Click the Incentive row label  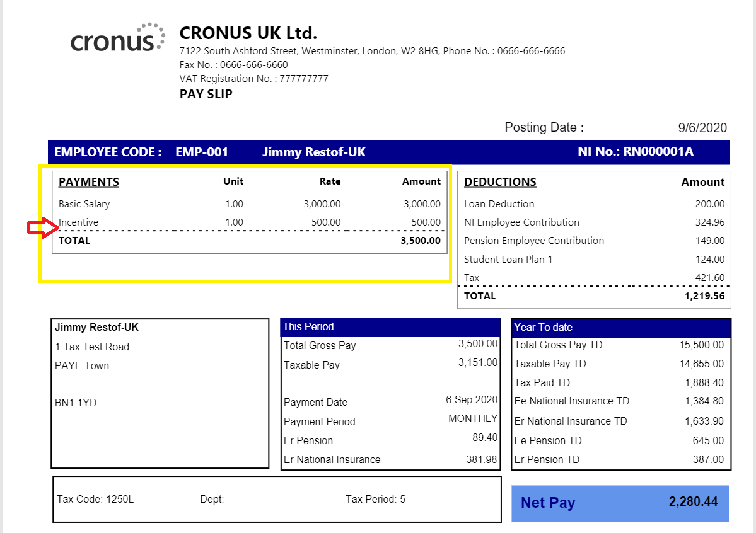point(79,222)
